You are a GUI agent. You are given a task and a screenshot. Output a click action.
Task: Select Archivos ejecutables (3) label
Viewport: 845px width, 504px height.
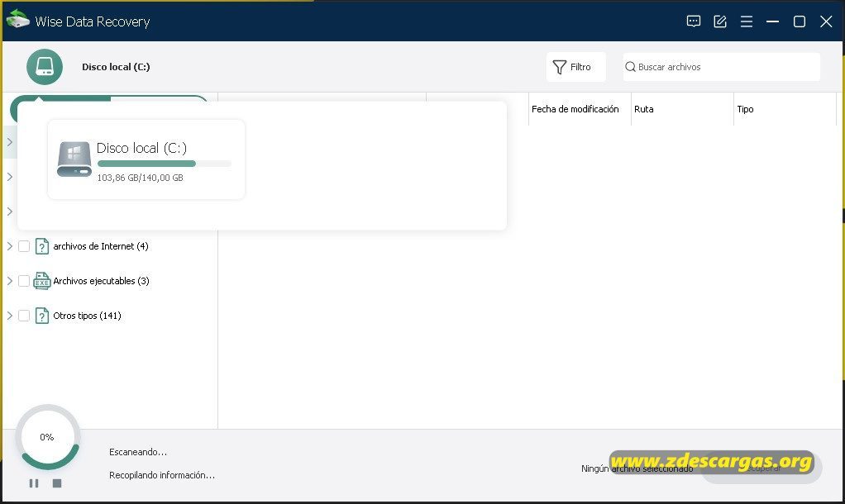click(x=102, y=281)
